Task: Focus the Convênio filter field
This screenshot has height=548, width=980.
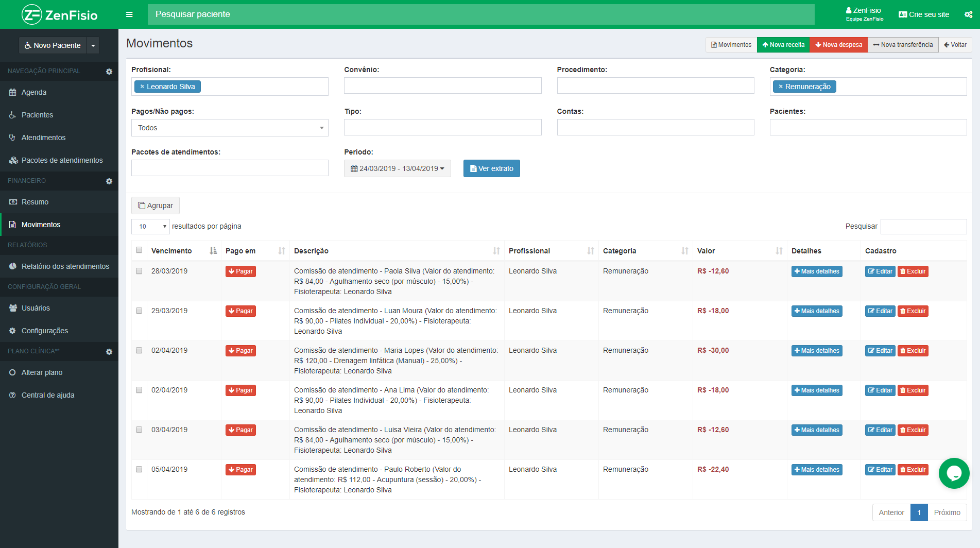Action: click(x=442, y=85)
